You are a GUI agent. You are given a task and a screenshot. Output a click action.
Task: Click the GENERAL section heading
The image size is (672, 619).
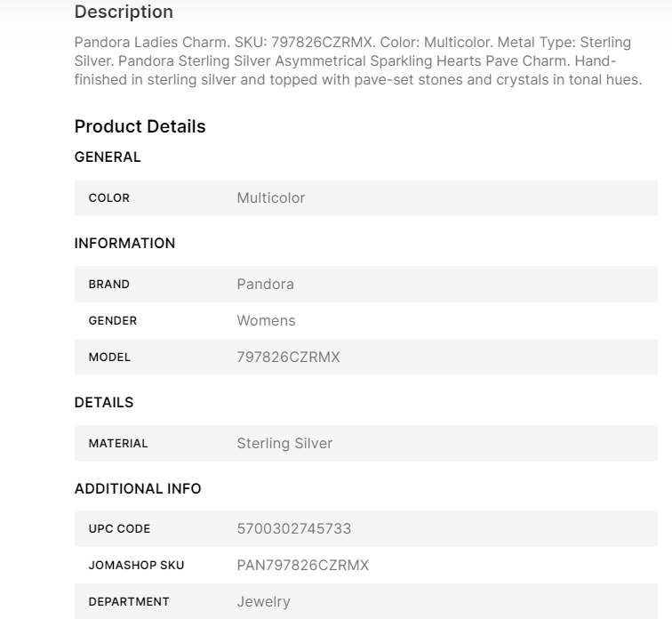coord(108,157)
